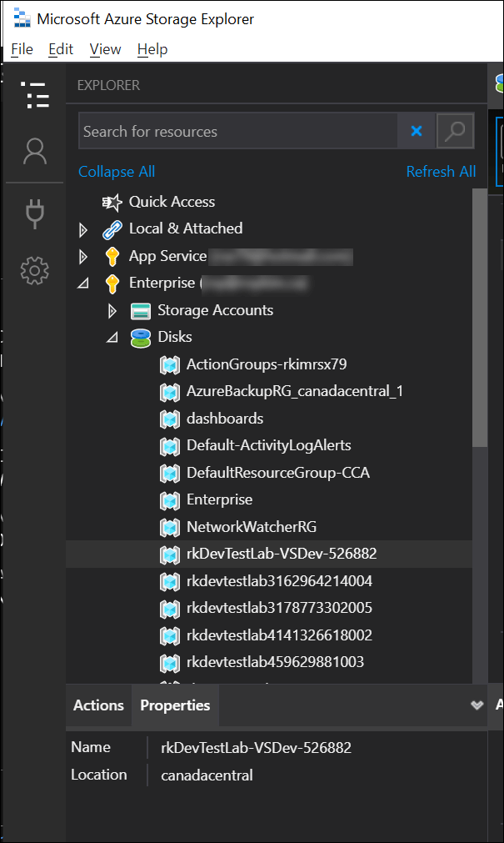
Task: Click the Connect plug icon
Action: point(35,213)
